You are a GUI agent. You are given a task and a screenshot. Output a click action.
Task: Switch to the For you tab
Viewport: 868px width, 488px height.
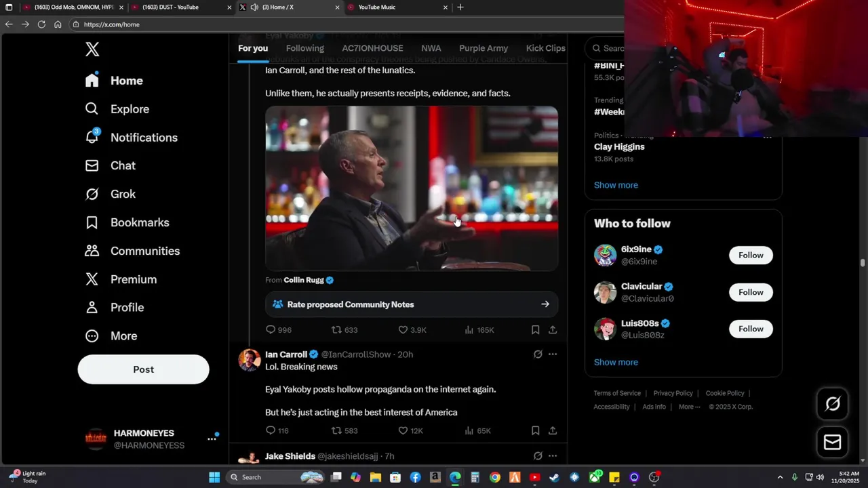(x=253, y=48)
